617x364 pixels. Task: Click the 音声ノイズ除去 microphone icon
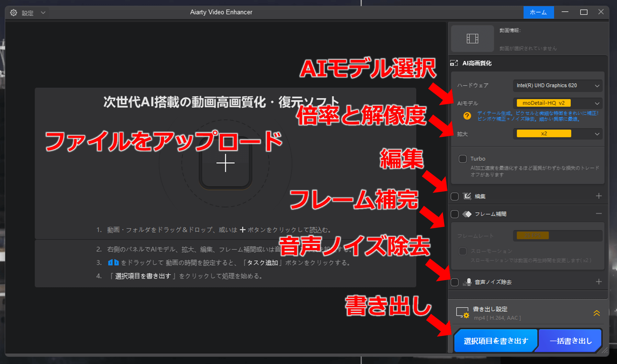click(467, 282)
